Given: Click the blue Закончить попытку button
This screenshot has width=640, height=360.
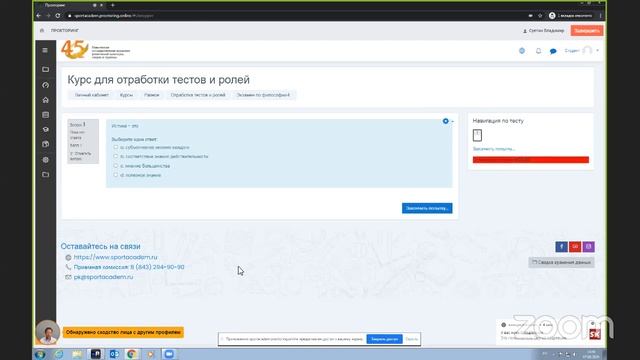Looking at the screenshot, I should [x=427, y=208].
